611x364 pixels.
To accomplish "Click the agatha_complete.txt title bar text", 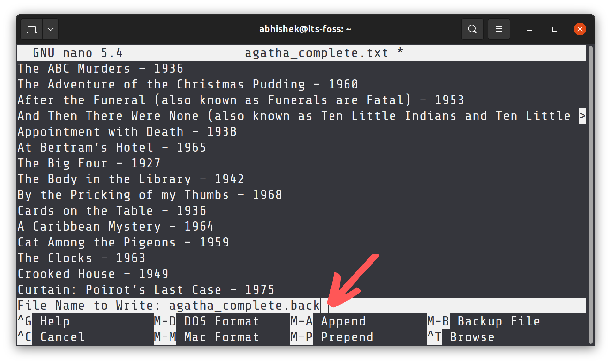I will pos(316,53).
